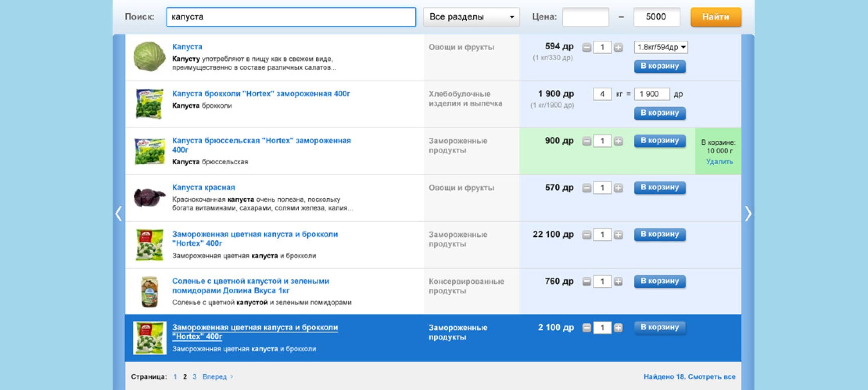Click the plus stepper for Капуста красная

pyautogui.click(x=618, y=188)
